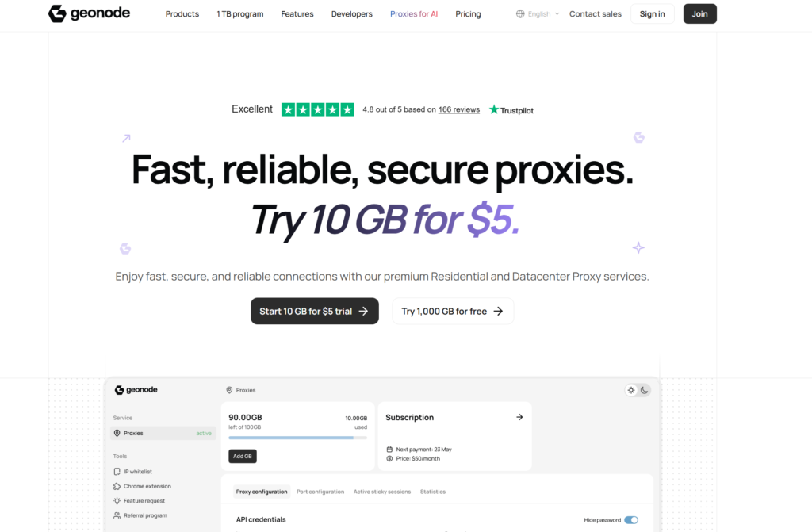Screen dimensions: 812x532
Task: Open the Pricing menu item
Action: click(x=468, y=13)
